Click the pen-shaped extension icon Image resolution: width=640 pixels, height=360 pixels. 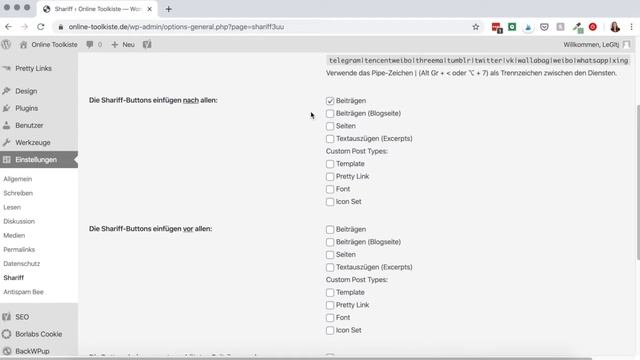577,27
